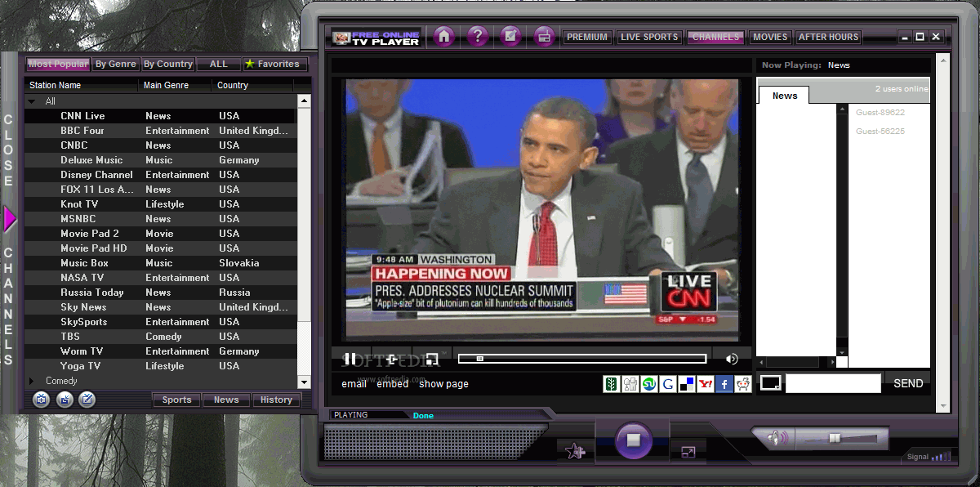Click the chat message input field
This screenshot has width=980, height=487.
click(x=833, y=383)
